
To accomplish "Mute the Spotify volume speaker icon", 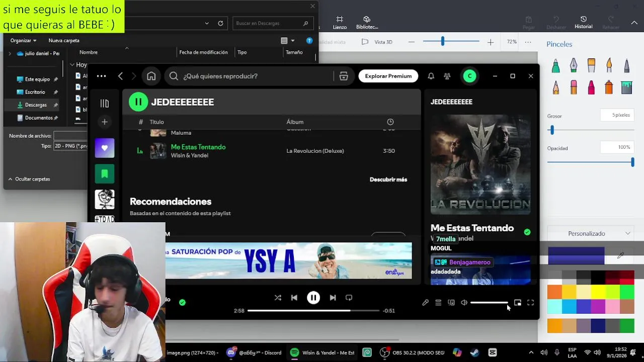I will click(464, 303).
